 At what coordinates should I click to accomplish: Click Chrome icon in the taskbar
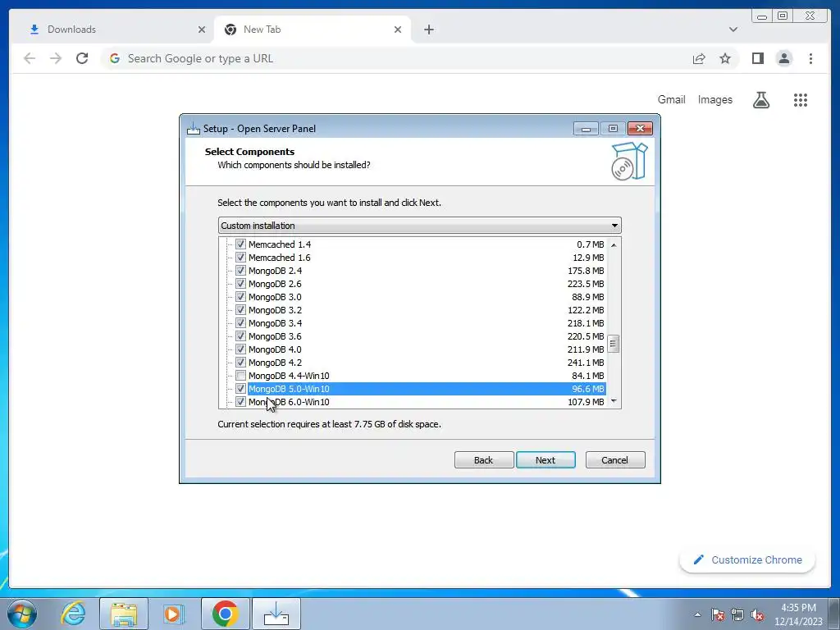pos(225,614)
